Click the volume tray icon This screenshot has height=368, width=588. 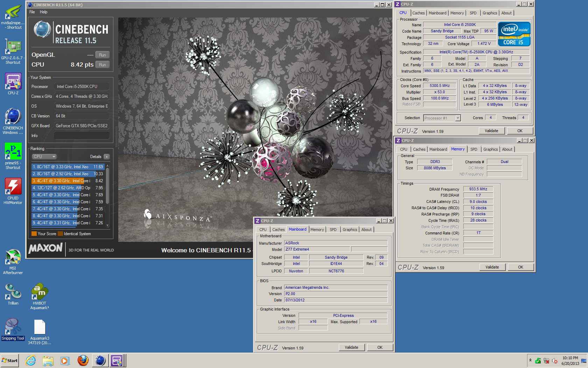555,361
